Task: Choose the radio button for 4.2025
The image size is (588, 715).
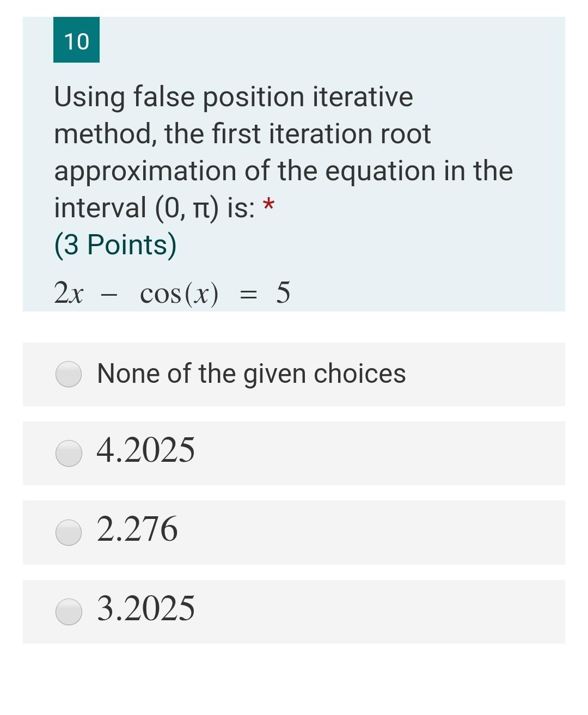Action: (69, 453)
